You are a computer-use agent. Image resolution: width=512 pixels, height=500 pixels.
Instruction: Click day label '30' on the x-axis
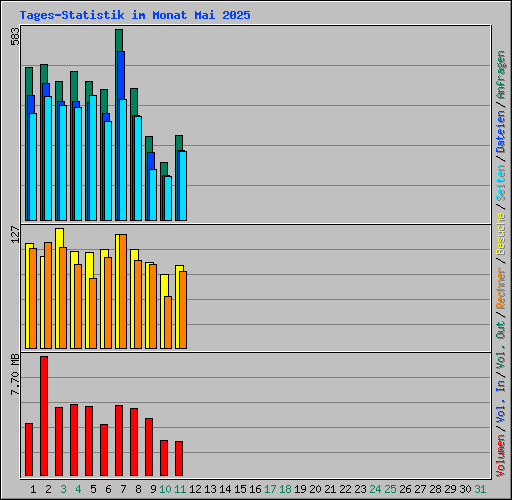465,489
